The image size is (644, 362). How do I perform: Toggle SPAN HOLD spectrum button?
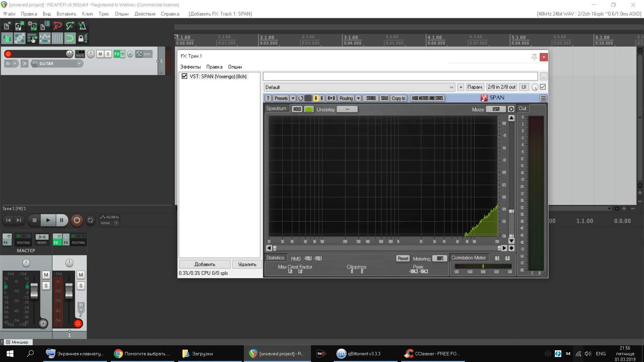297,109
